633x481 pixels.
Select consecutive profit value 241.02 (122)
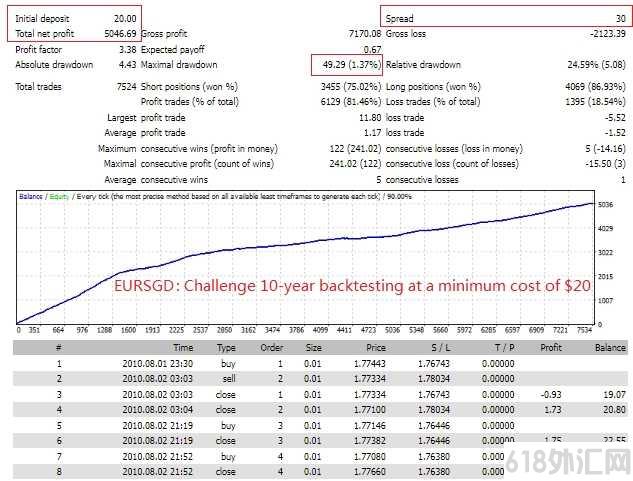[x=355, y=164]
